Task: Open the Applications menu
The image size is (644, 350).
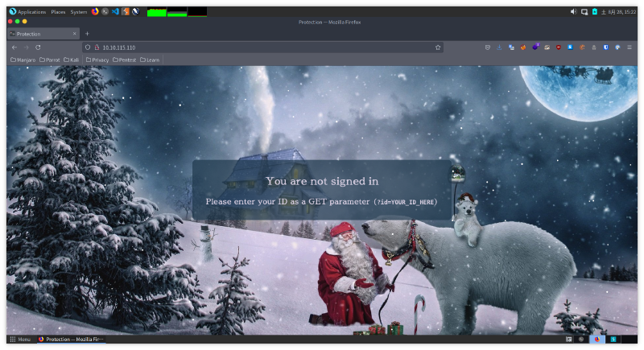Action: [27, 12]
